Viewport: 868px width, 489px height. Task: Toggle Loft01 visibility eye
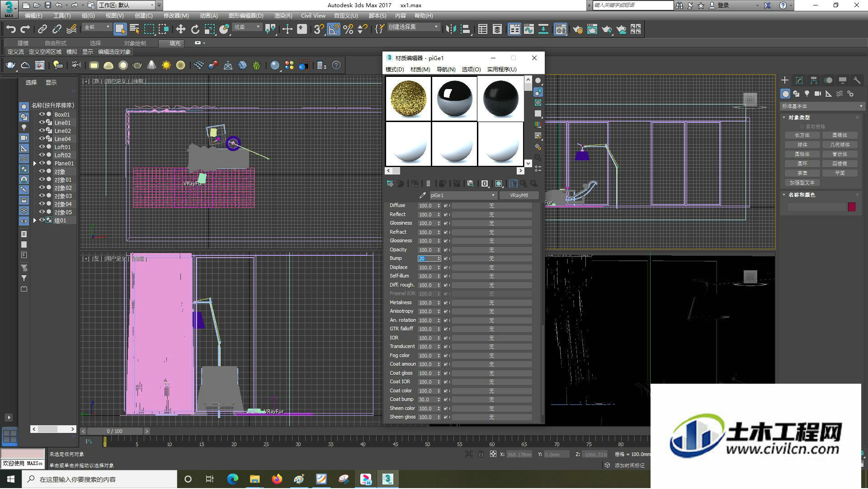tap(42, 147)
